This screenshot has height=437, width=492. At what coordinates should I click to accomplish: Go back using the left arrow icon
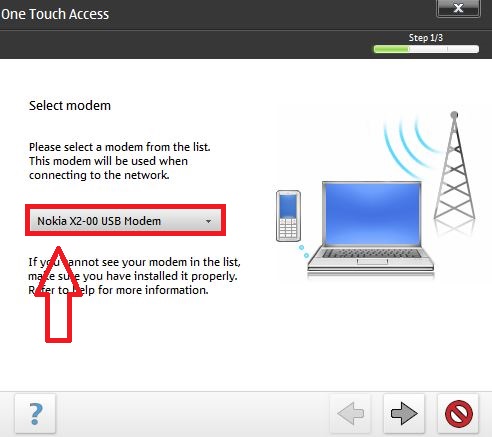[350, 413]
